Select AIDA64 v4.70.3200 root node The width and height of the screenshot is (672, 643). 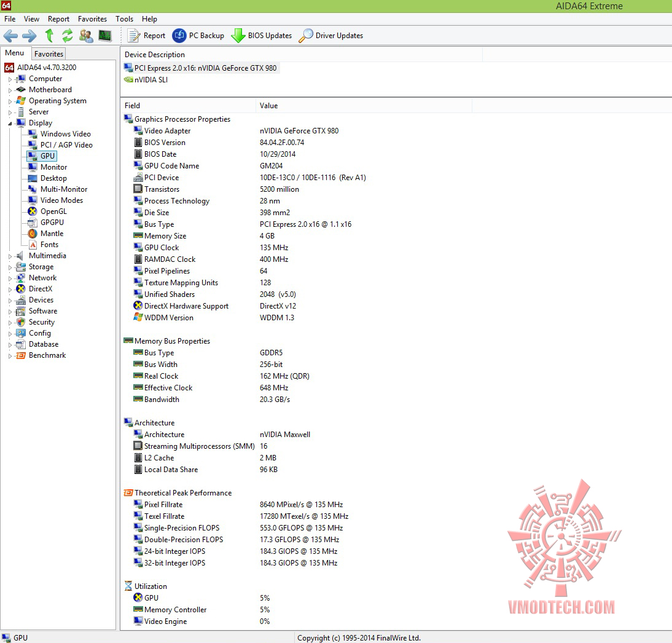point(46,68)
